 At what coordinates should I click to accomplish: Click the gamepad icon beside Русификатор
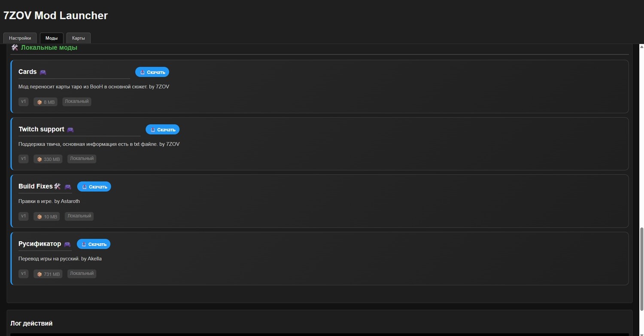tap(67, 244)
